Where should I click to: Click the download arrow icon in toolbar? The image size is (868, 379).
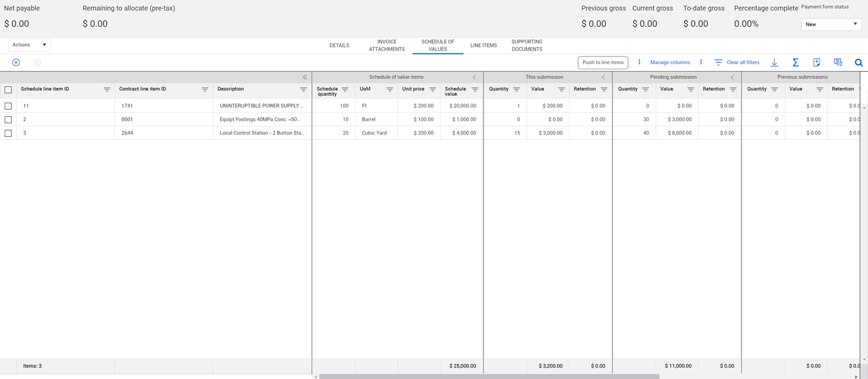point(774,62)
